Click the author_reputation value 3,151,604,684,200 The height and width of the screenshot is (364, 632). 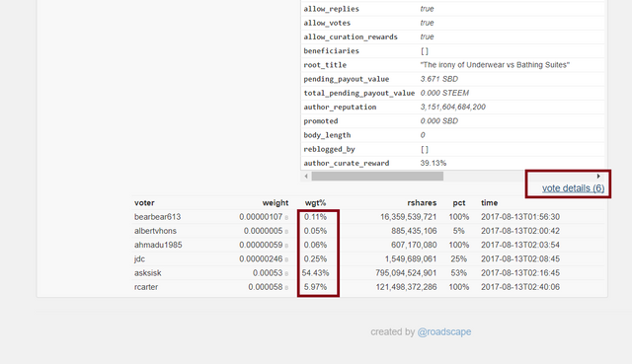[x=452, y=108]
